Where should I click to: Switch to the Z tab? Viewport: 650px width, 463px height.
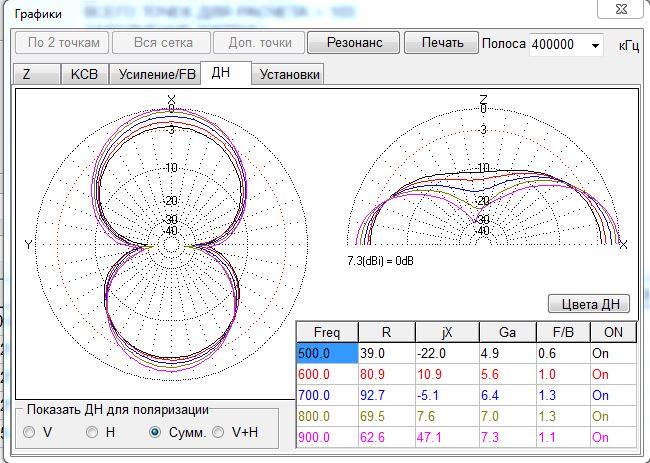coord(27,75)
